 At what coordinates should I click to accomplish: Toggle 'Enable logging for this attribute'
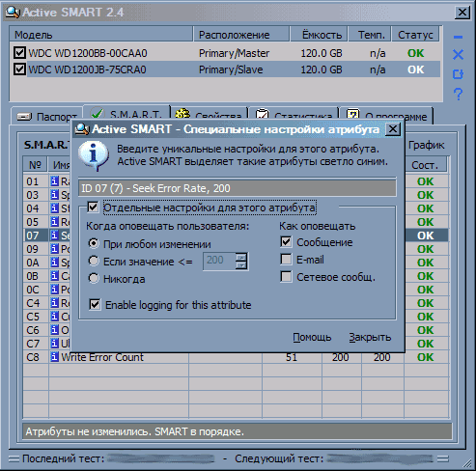[95, 304]
